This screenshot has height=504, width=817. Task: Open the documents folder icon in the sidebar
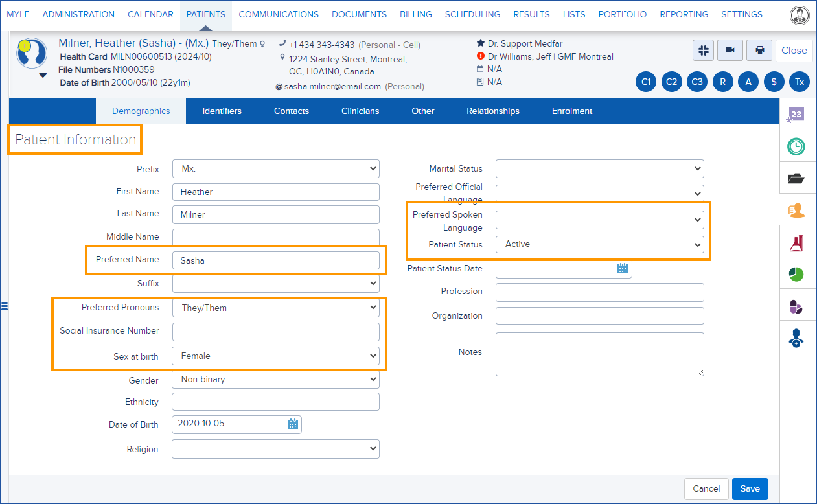pos(797,178)
